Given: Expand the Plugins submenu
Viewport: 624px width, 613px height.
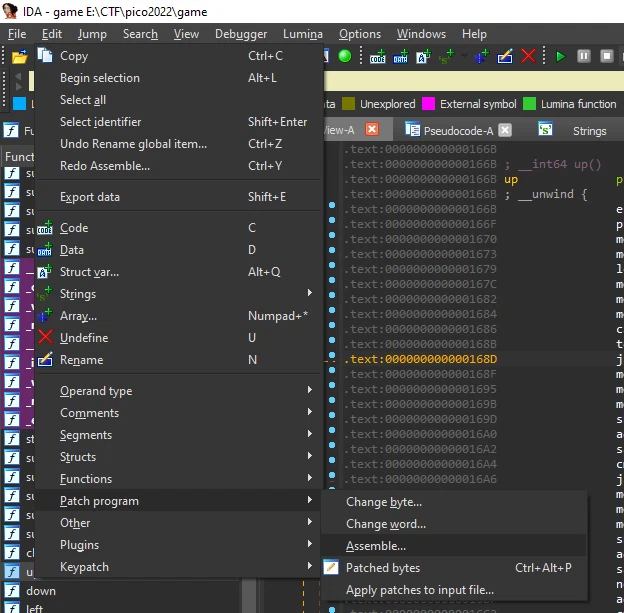Looking at the screenshot, I should pos(310,544).
